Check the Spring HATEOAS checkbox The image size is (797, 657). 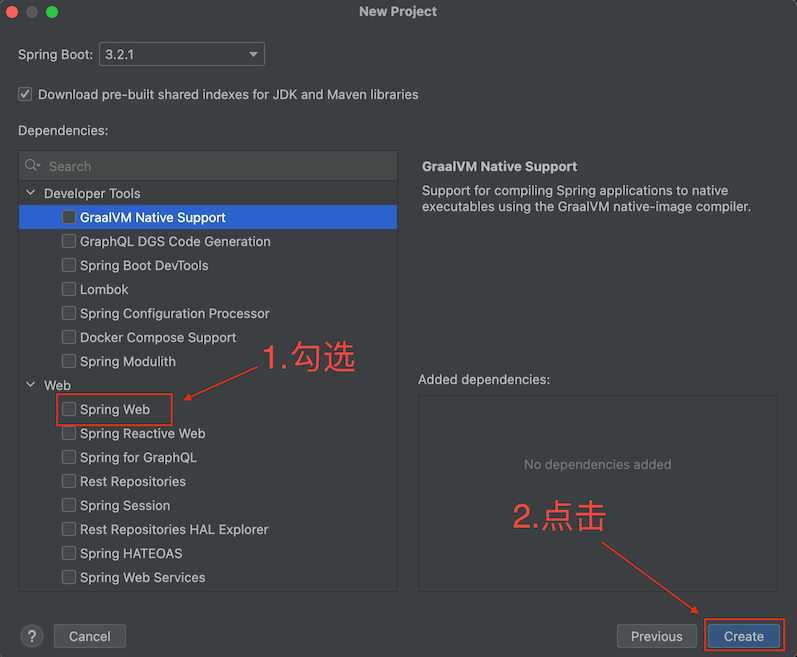tap(69, 553)
